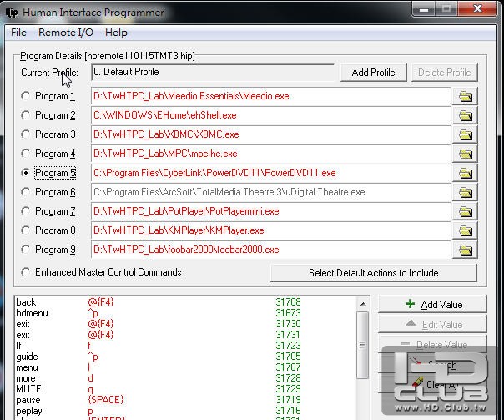
Task: Select the Program 3 radio button
Action: 25,134
